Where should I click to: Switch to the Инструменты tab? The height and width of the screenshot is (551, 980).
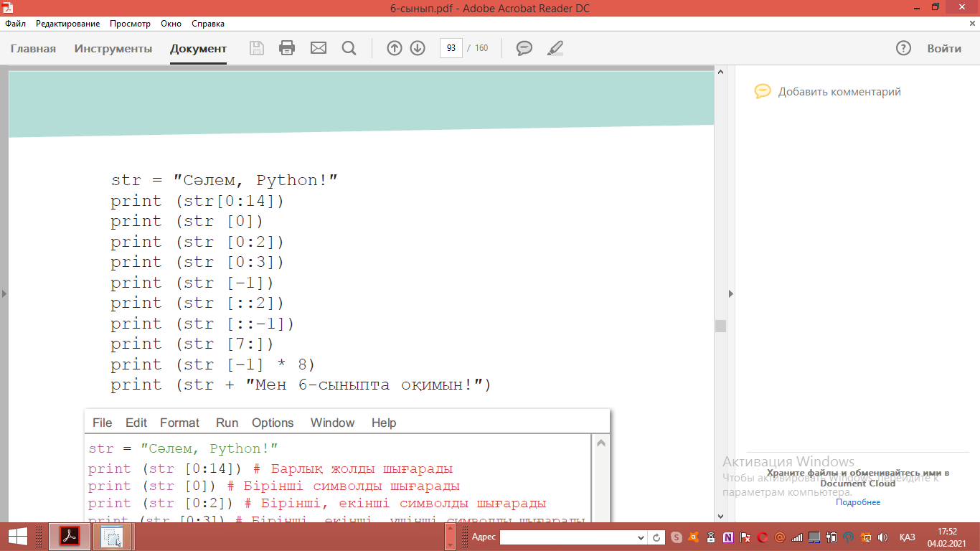click(113, 49)
